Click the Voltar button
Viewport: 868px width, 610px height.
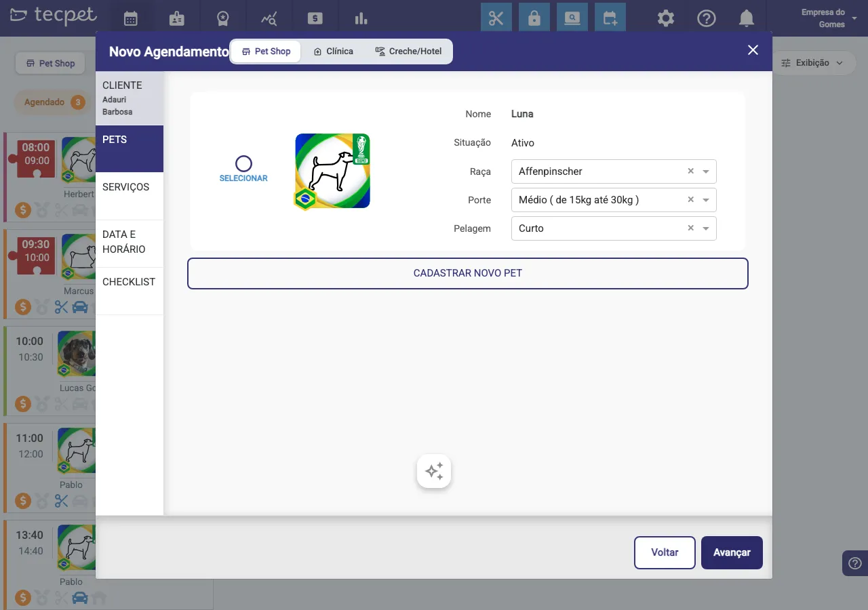665,552
